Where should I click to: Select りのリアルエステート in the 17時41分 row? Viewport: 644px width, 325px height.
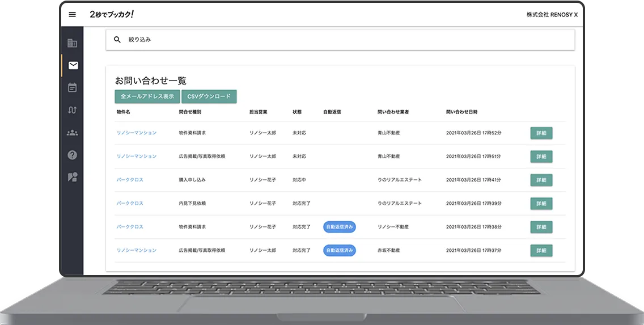[x=400, y=180]
